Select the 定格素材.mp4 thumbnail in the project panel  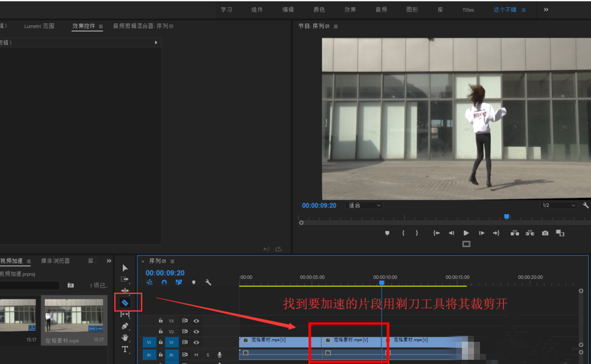(74, 317)
